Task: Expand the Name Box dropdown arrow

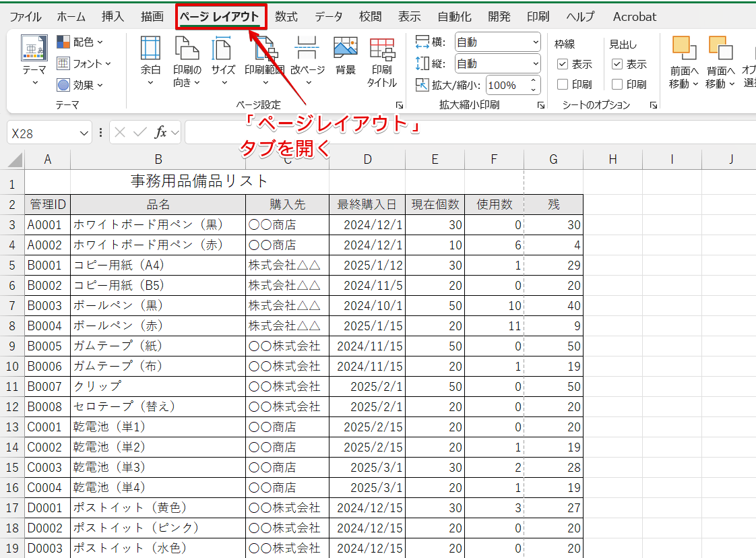Action: [x=84, y=133]
